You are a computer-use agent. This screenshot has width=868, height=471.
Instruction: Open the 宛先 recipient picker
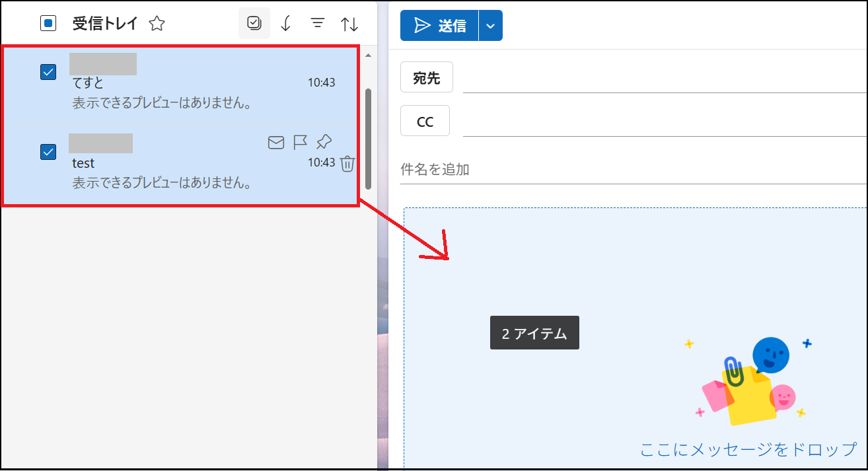point(426,77)
